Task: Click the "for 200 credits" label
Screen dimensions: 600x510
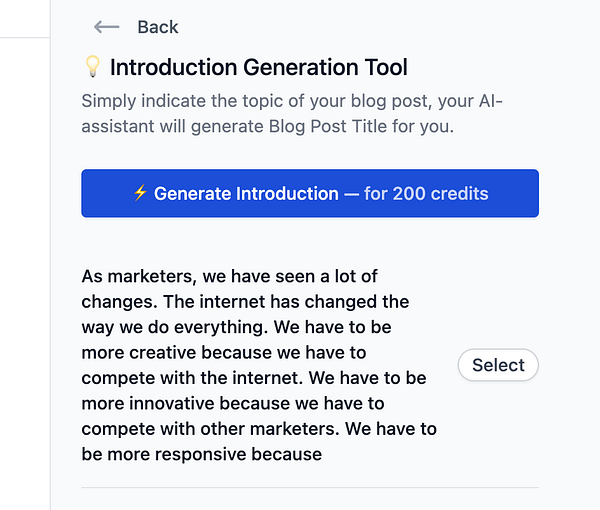Action: [426, 193]
